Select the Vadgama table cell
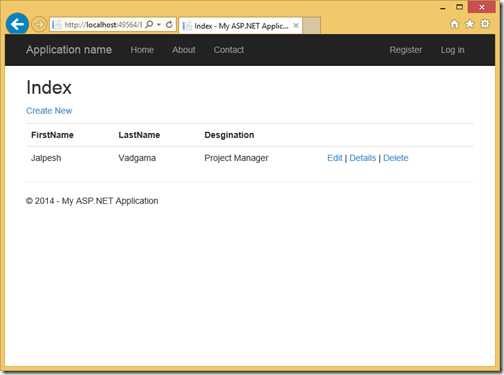 137,158
